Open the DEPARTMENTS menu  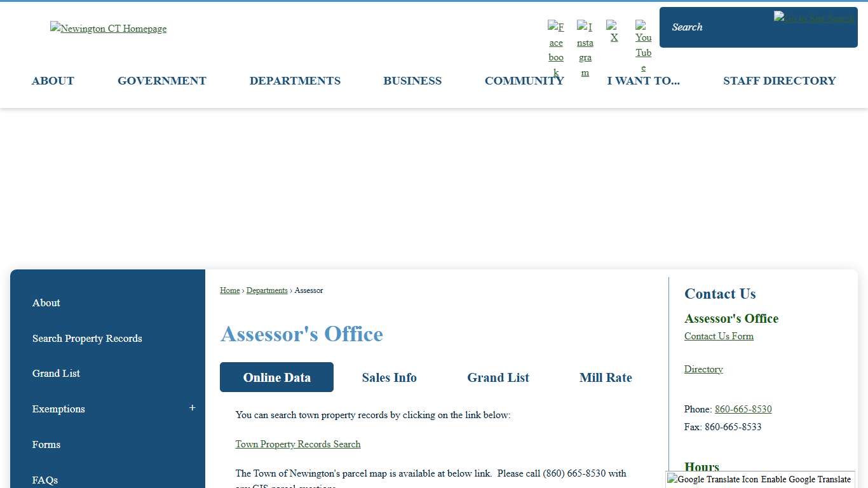pos(295,81)
